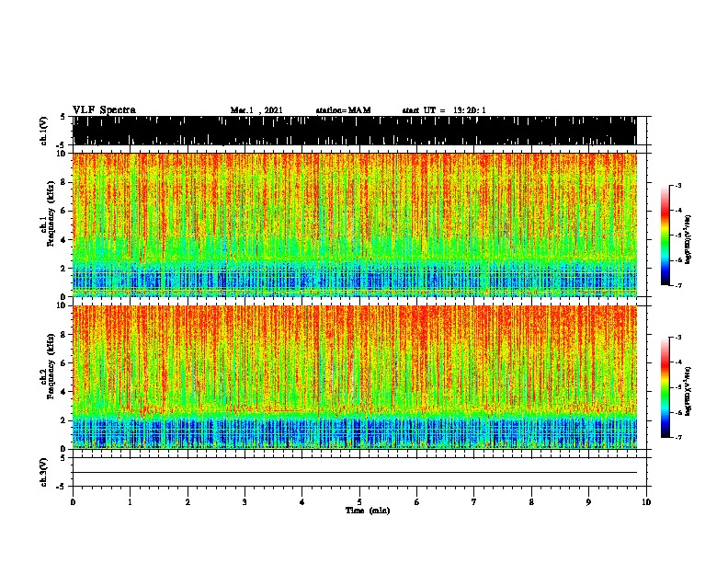Click time axis tick label 4

pos(302,502)
